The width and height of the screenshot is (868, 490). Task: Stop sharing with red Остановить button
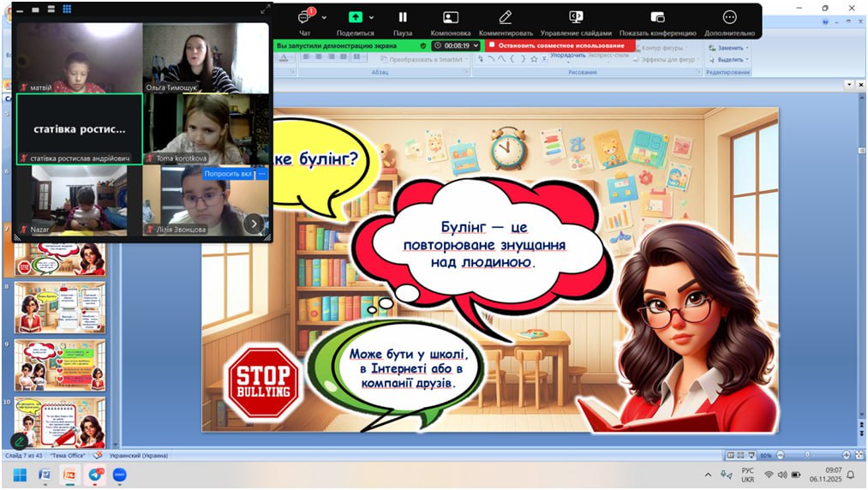point(560,45)
